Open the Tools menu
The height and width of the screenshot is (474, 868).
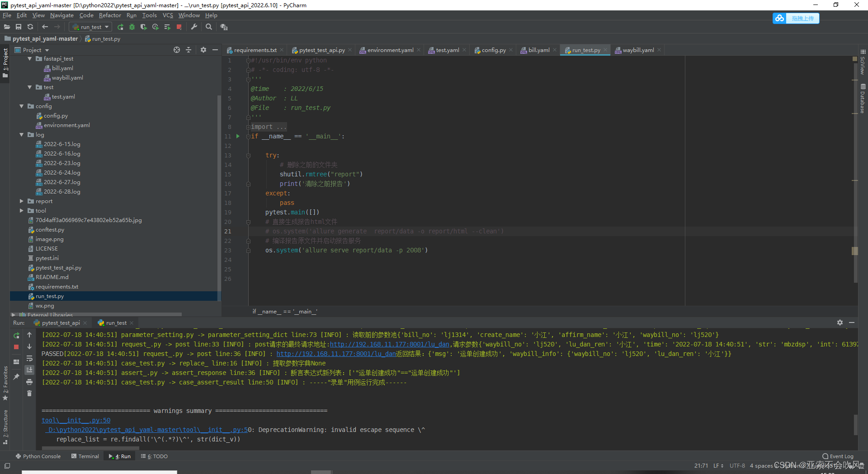(x=149, y=15)
